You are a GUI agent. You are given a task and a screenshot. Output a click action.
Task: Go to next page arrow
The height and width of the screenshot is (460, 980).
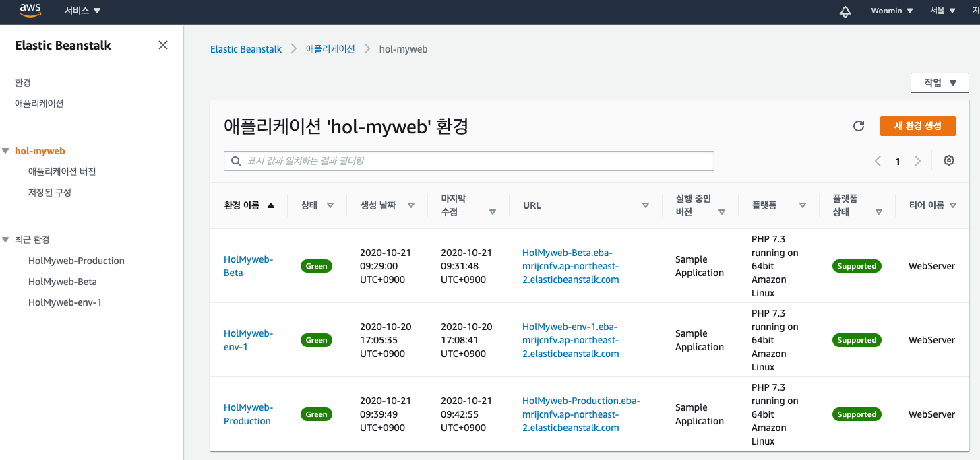pyautogui.click(x=917, y=161)
